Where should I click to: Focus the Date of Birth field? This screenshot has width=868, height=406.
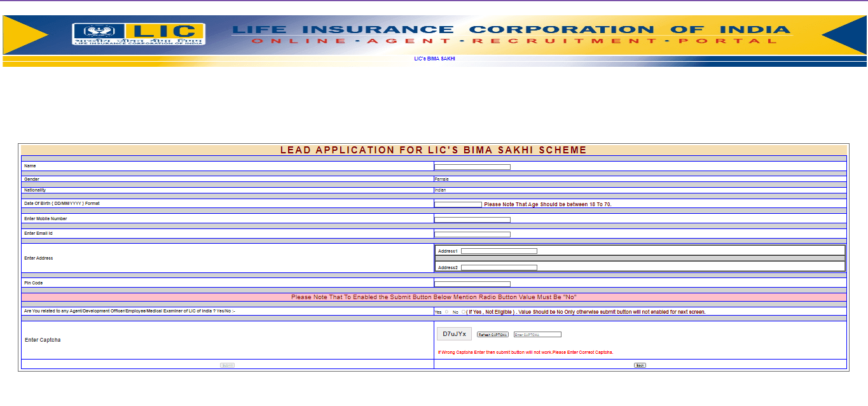(458, 205)
